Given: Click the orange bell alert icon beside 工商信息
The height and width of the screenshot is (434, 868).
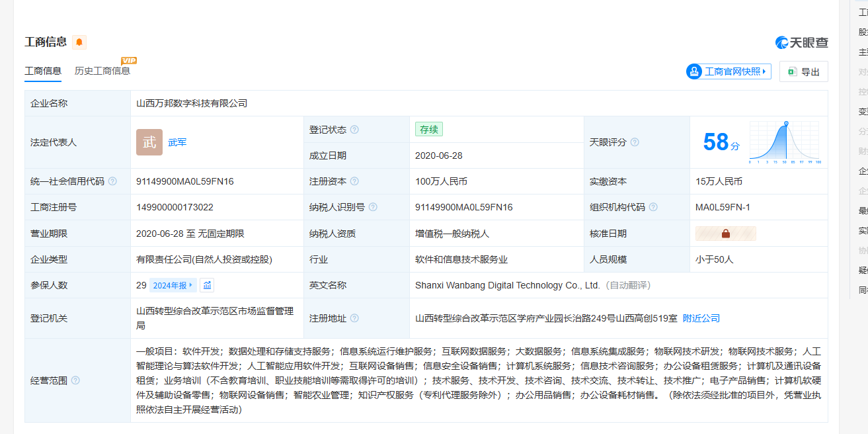Looking at the screenshot, I should [x=79, y=42].
